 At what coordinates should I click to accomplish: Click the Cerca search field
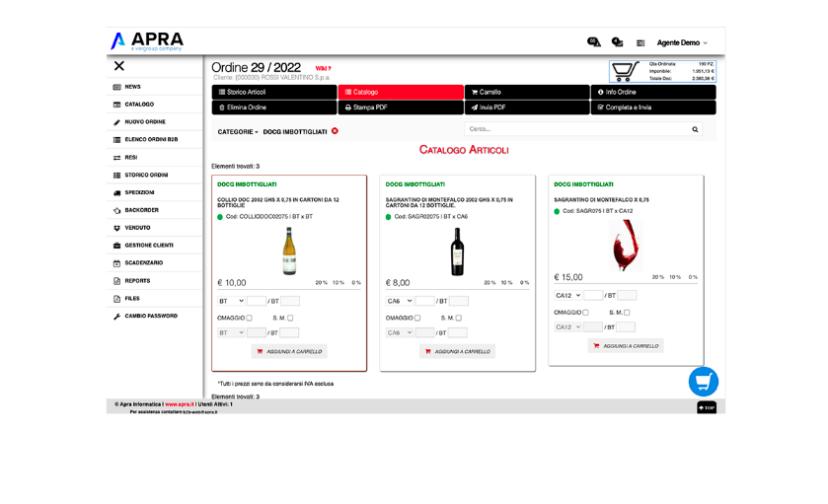[x=578, y=129]
